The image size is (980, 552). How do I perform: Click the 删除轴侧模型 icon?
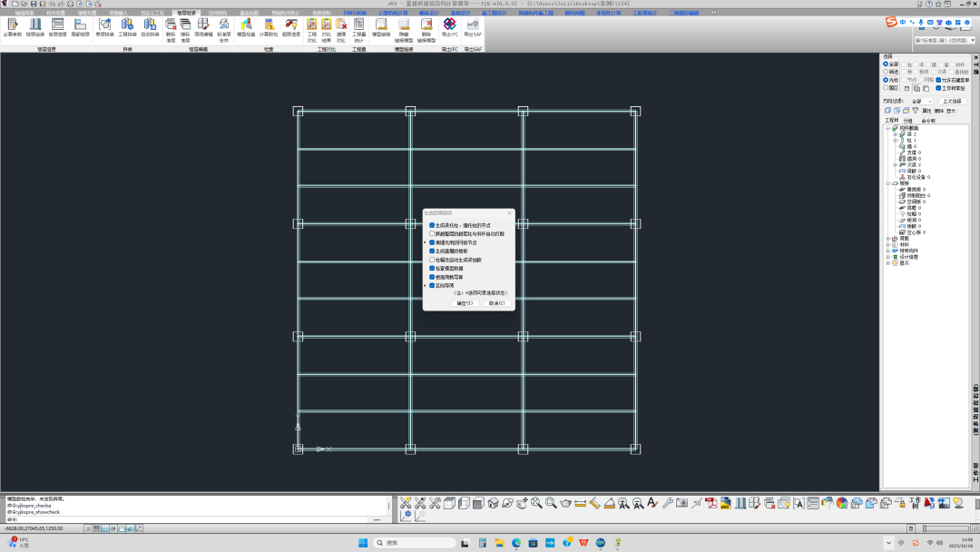coord(426,30)
